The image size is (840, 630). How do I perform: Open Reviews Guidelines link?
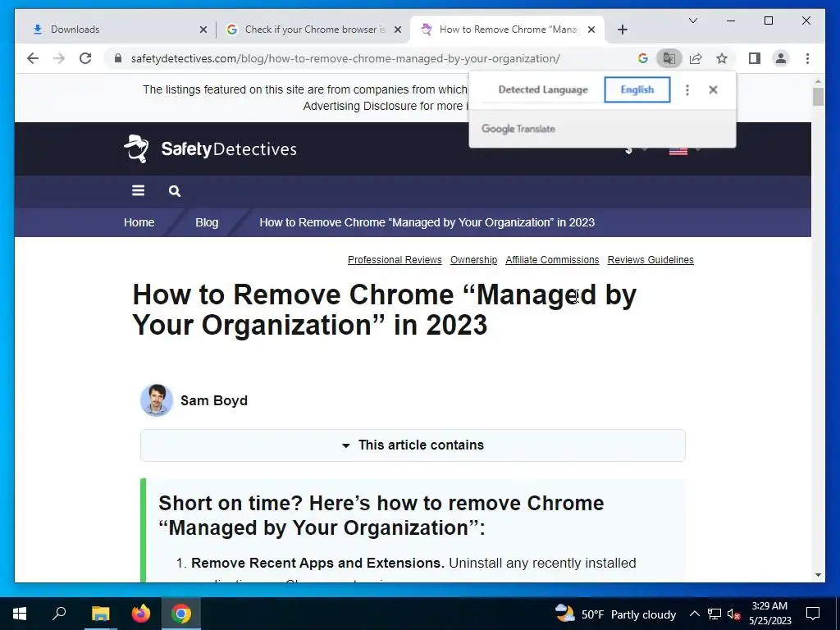click(651, 260)
